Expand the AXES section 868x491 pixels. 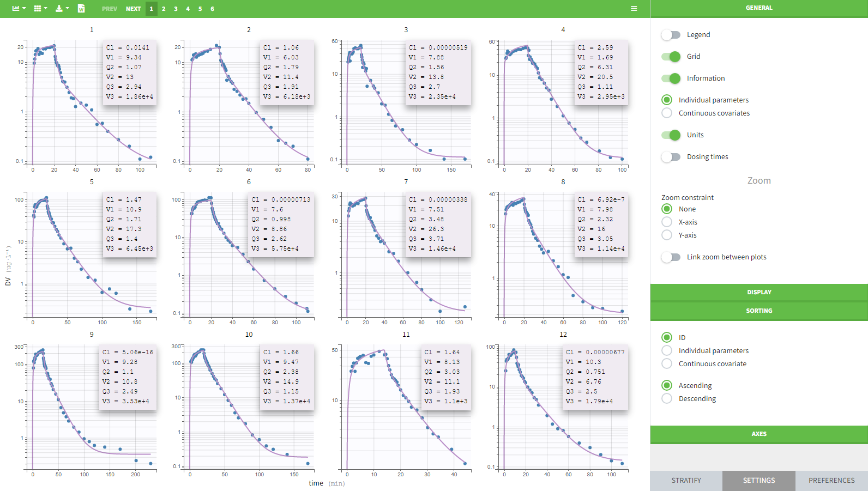pos(759,434)
